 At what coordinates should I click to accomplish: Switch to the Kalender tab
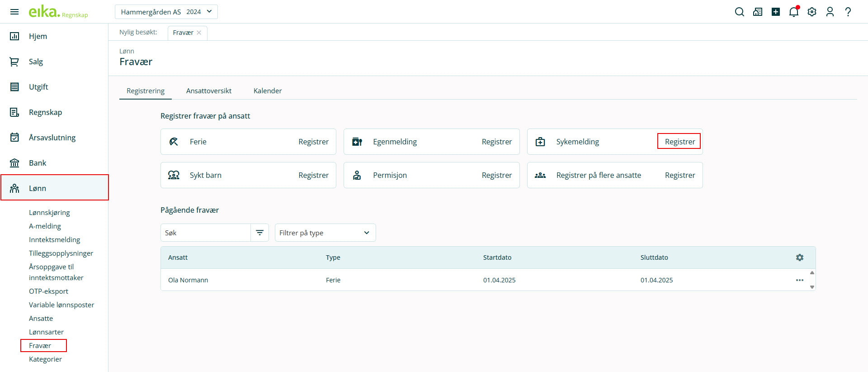click(x=267, y=91)
